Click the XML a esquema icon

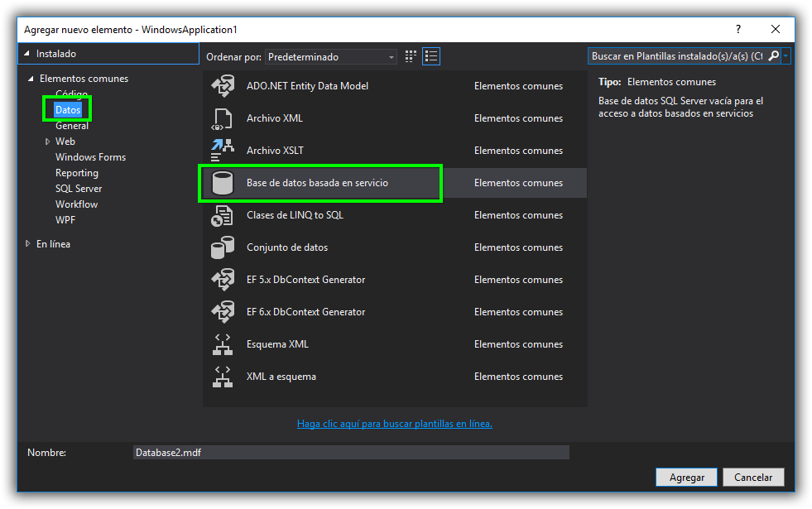coord(223,377)
